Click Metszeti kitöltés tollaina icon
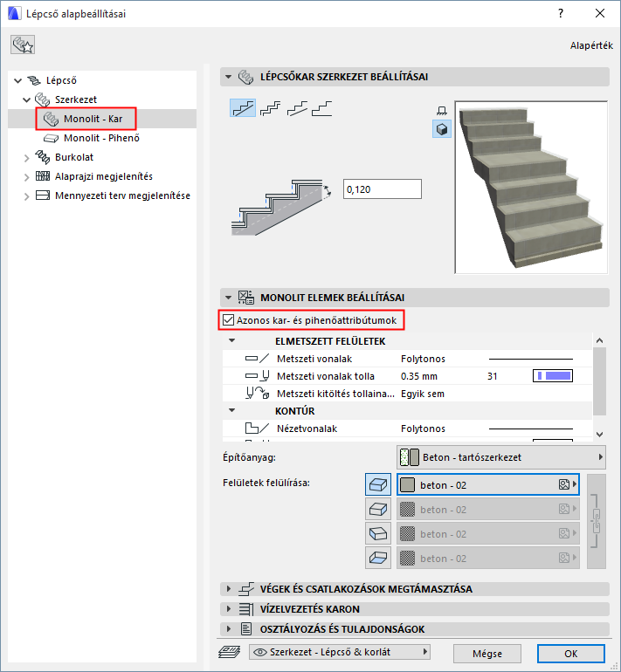 tap(258, 393)
